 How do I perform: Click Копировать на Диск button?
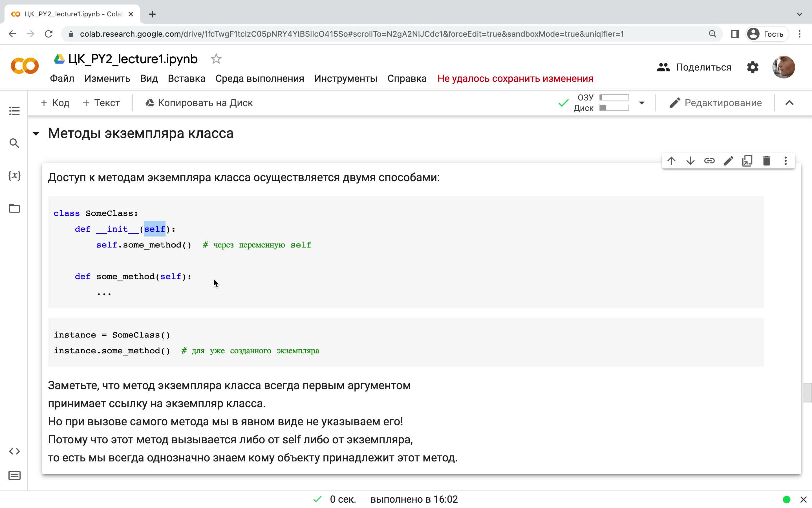[199, 103]
